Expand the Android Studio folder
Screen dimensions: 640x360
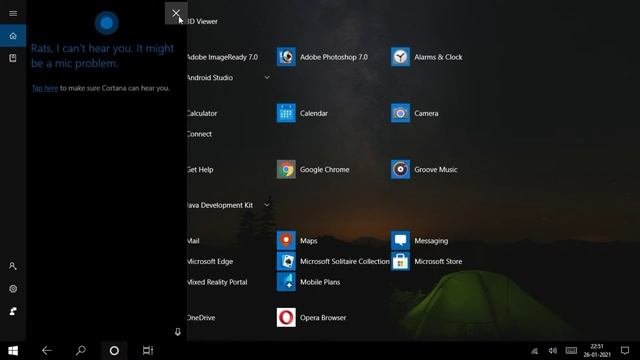coord(267,78)
